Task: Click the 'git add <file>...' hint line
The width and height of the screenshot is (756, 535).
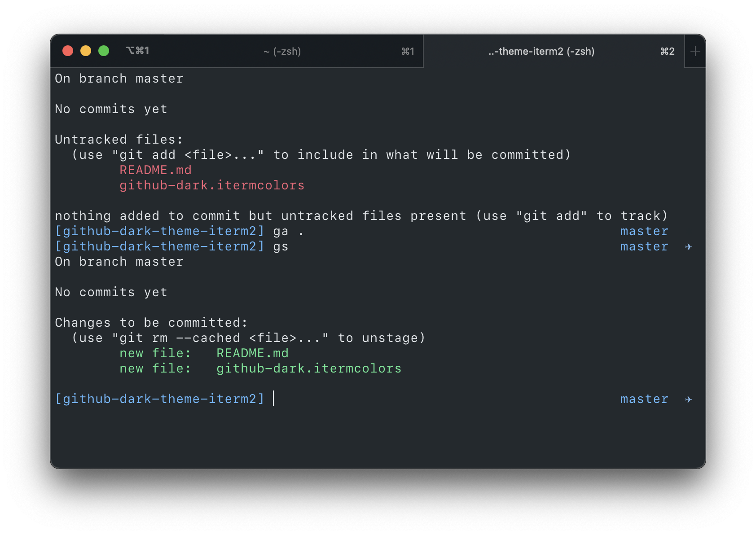Action: click(321, 155)
